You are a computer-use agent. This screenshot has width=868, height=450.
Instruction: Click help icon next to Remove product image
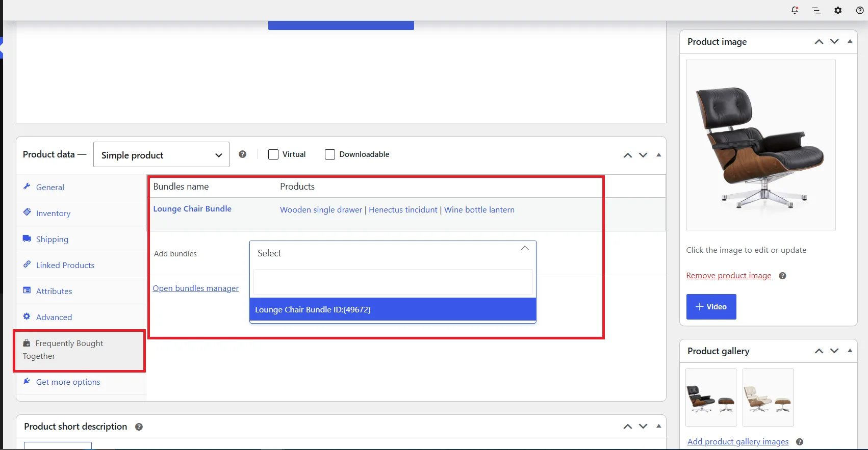(783, 276)
